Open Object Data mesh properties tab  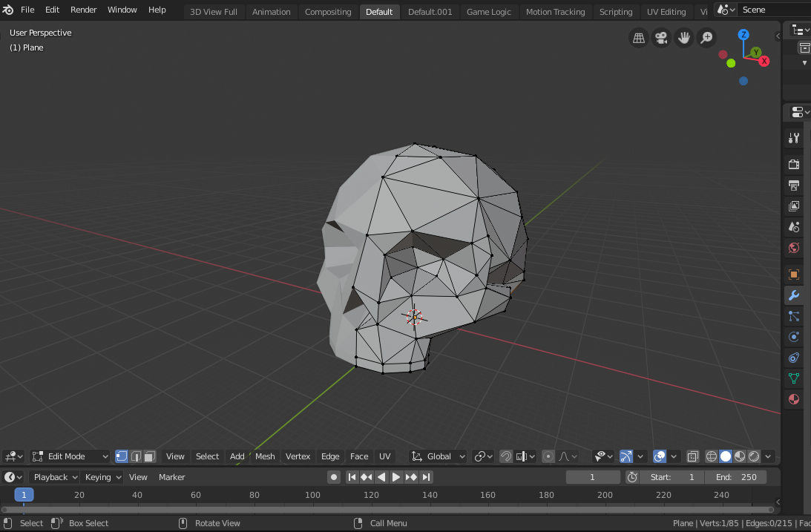coord(793,378)
